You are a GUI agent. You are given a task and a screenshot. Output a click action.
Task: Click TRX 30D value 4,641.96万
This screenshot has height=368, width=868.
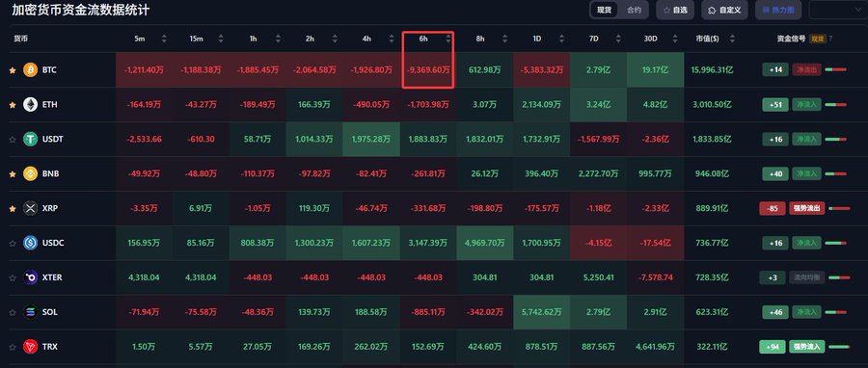pos(656,347)
